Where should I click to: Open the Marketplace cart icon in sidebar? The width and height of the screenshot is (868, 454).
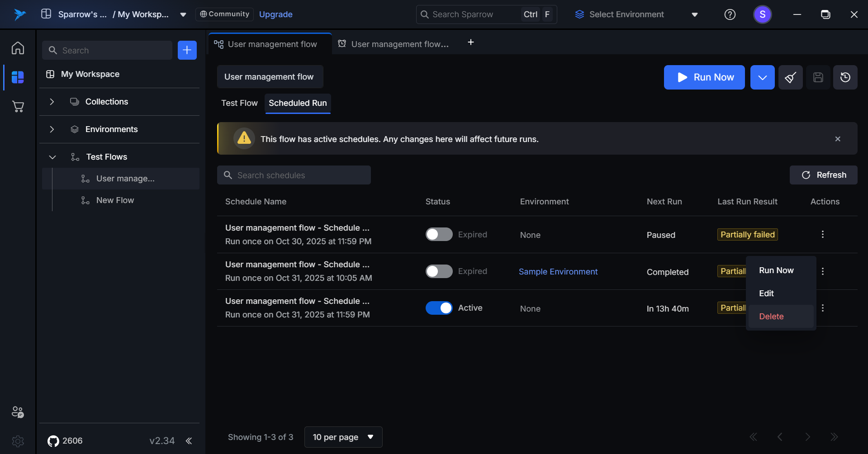tap(18, 107)
